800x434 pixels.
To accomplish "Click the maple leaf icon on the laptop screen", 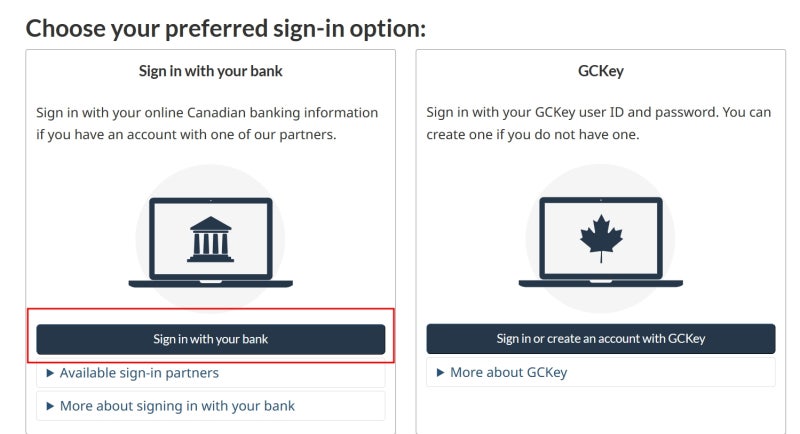I will (x=601, y=238).
